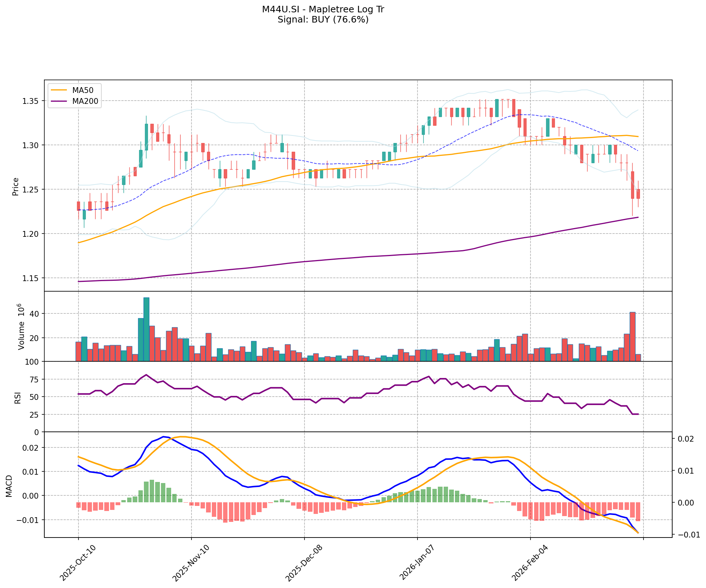Click the tall red volume bar near the end
Viewport: 706px width, 588px height.
[632, 336]
